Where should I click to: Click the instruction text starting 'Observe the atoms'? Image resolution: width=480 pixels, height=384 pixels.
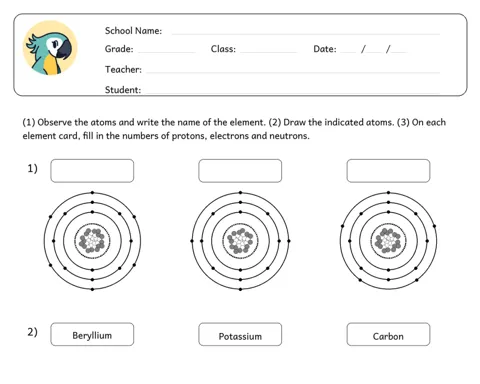[x=234, y=129]
